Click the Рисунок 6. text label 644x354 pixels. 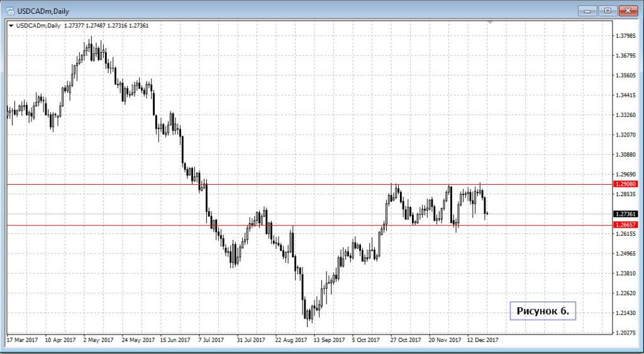542,310
